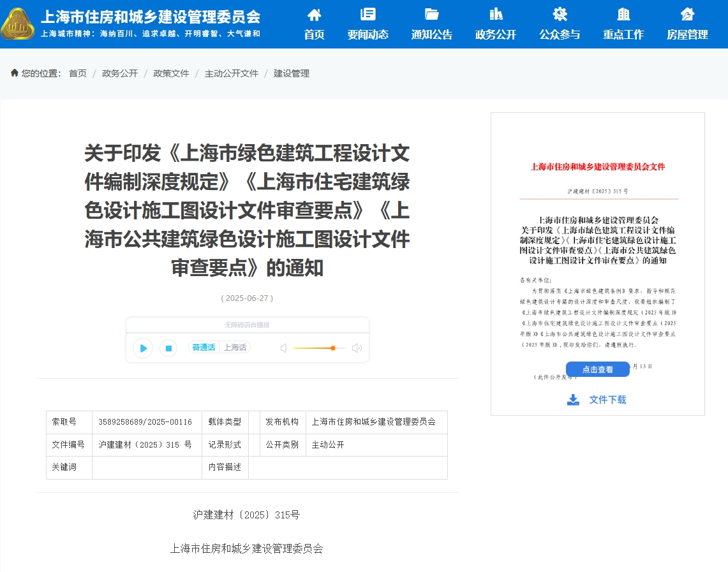This screenshot has width=728, height=572.
Task: Play the accessible voice broadcast
Action: [142, 348]
